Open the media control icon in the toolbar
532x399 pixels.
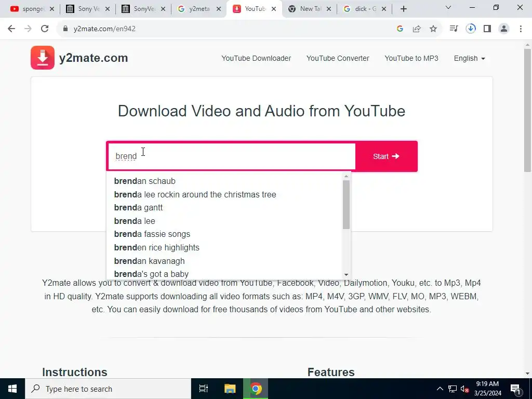click(x=454, y=29)
